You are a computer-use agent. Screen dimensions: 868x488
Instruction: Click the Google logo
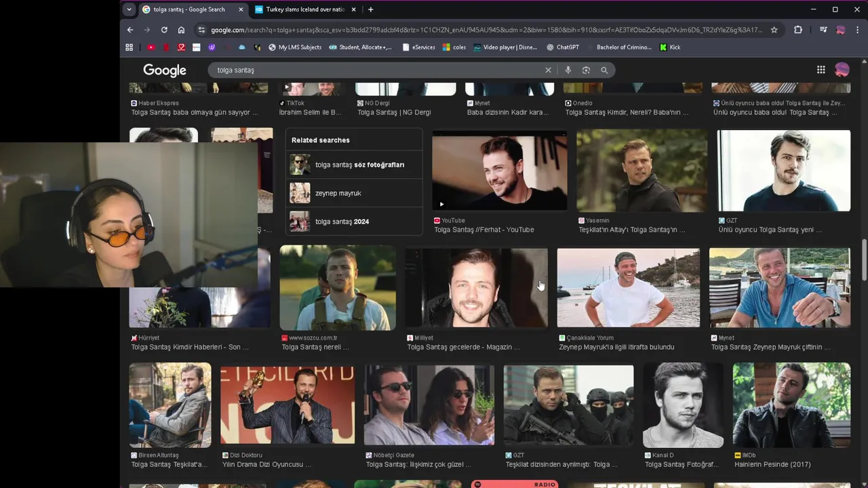(x=165, y=70)
